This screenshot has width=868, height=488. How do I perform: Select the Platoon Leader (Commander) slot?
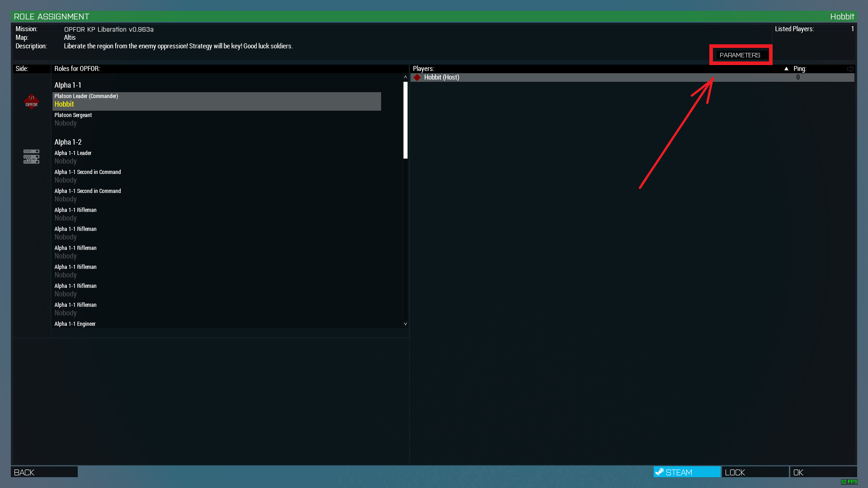pyautogui.click(x=217, y=101)
